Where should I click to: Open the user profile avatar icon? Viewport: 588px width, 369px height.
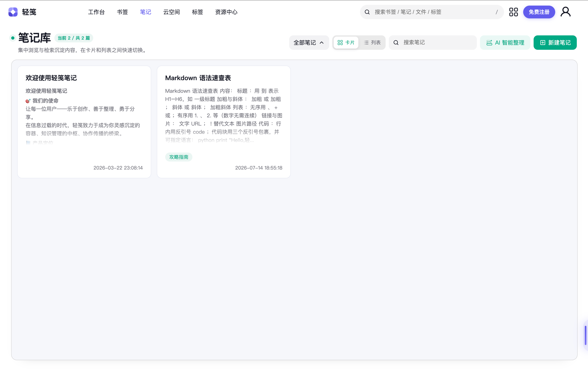point(565,12)
